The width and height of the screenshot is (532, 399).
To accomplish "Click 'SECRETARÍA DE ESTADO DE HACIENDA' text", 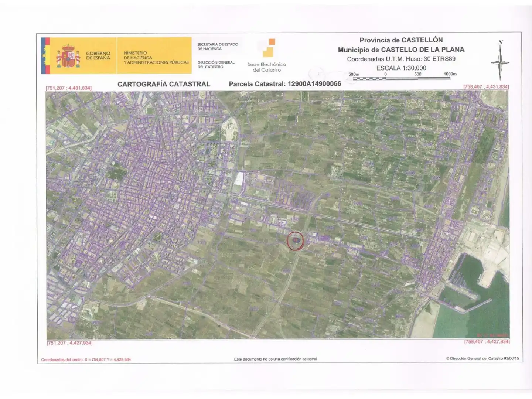I will 218,47.
